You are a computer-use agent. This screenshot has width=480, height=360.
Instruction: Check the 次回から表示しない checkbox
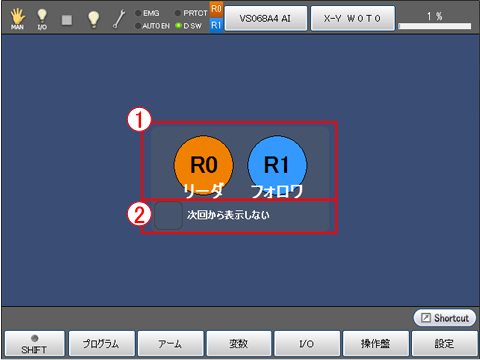[x=168, y=215]
